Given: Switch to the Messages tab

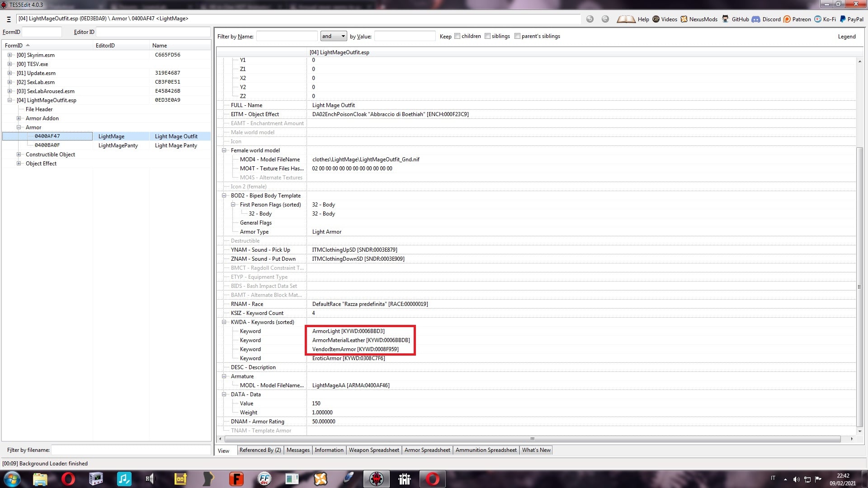Looking at the screenshot, I should click(x=298, y=450).
